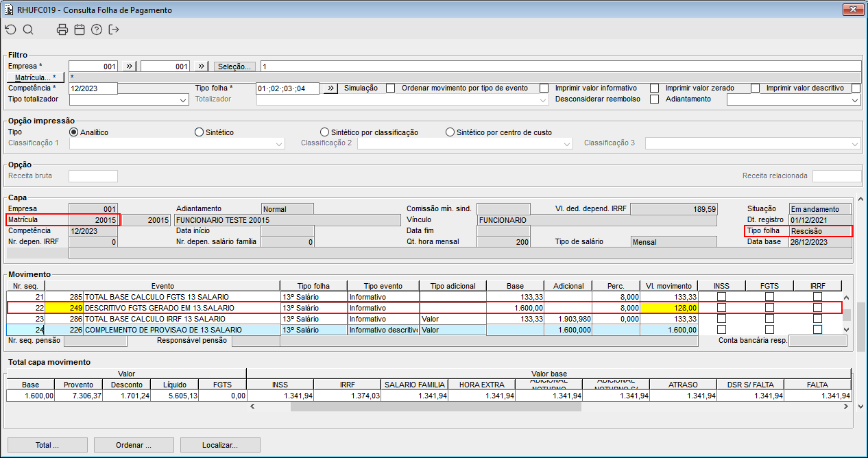The width and height of the screenshot is (868, 458).
Task: Toggle Imprimir valor zerado checkbox
Action: (755, 88)
